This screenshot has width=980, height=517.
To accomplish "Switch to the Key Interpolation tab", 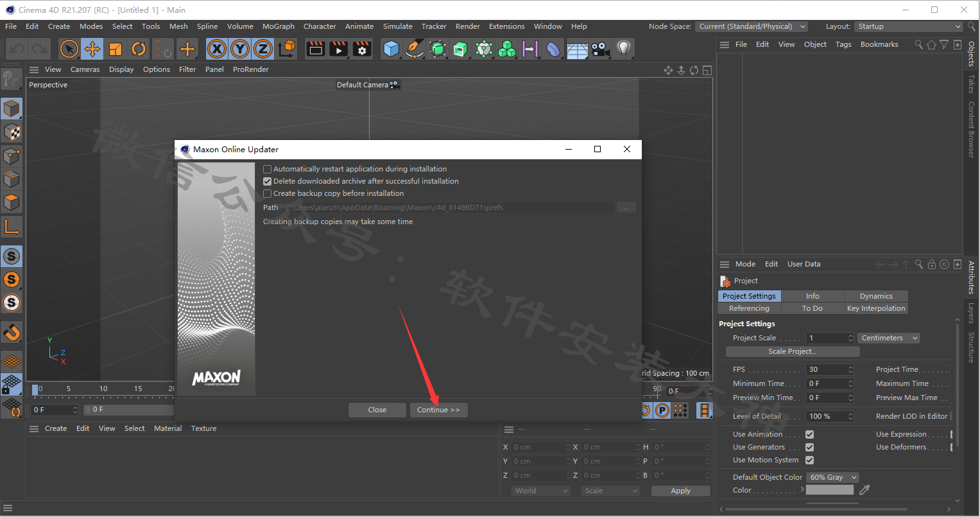I will point(876,308).
